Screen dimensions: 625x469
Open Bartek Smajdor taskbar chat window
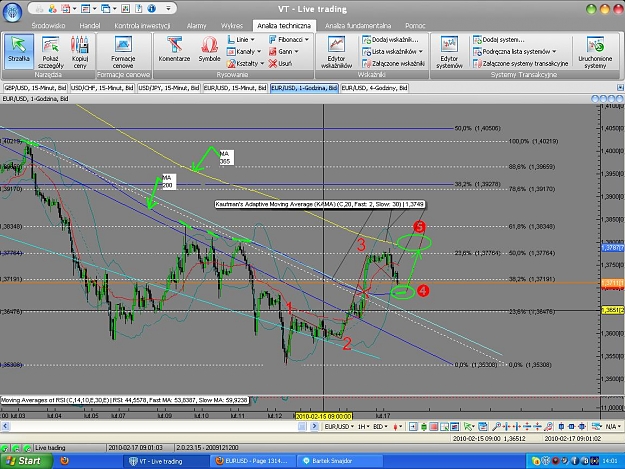point(339,461)
